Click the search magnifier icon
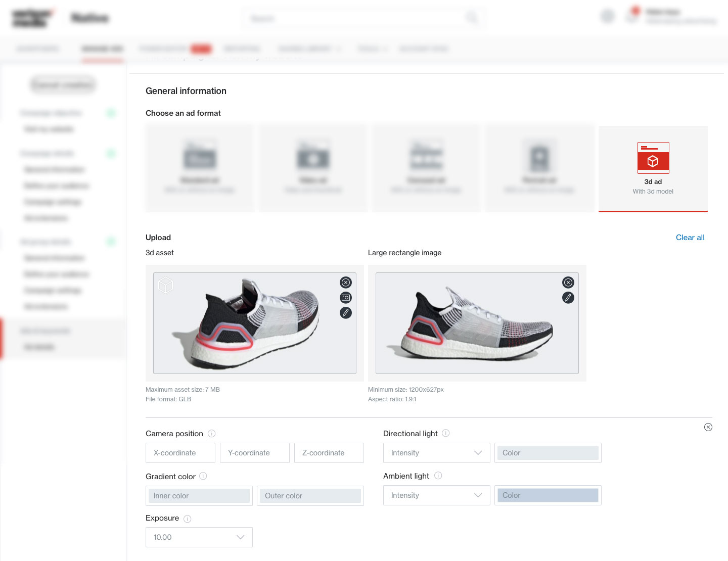The image size is (728, 561). (472, 18)
